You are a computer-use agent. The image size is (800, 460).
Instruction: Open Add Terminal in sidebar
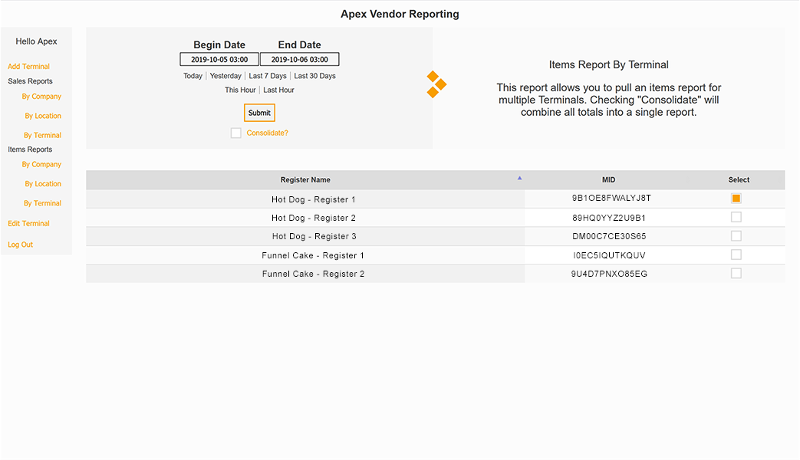[x=29, y=66]
